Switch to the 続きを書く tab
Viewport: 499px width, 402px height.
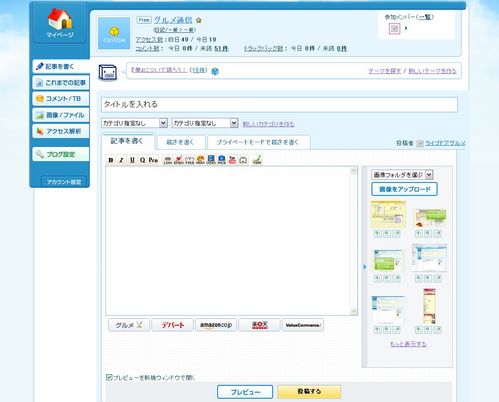(x=180, y=142)
